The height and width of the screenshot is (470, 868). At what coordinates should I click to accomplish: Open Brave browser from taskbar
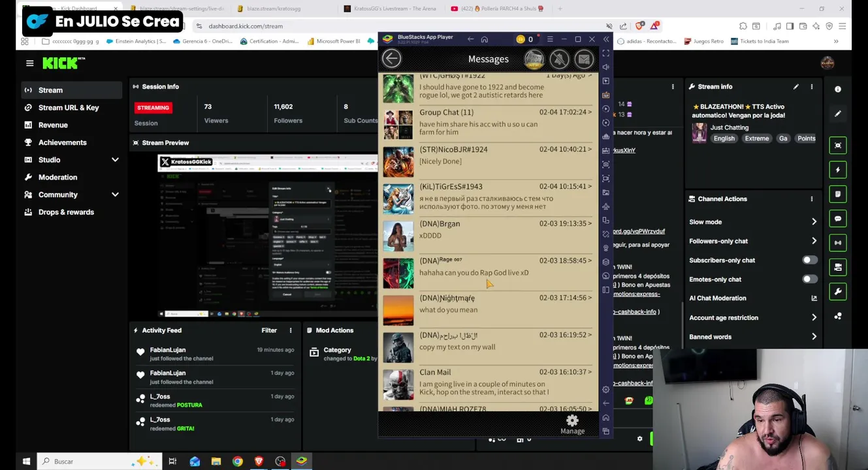point(259,462)
